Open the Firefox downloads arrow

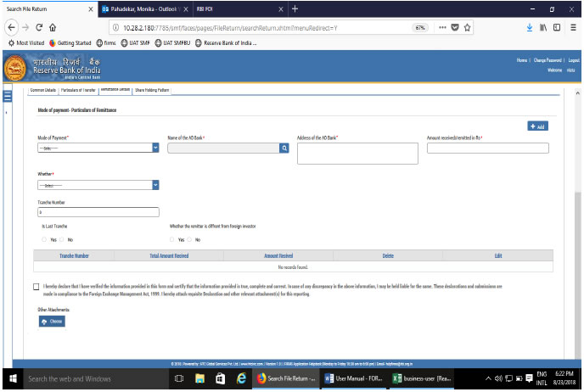(x=530, y=27)
